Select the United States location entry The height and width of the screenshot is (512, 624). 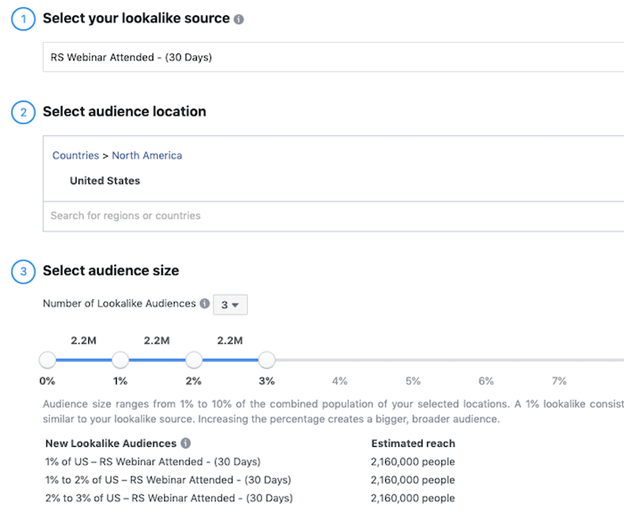[x=105, y=181]
